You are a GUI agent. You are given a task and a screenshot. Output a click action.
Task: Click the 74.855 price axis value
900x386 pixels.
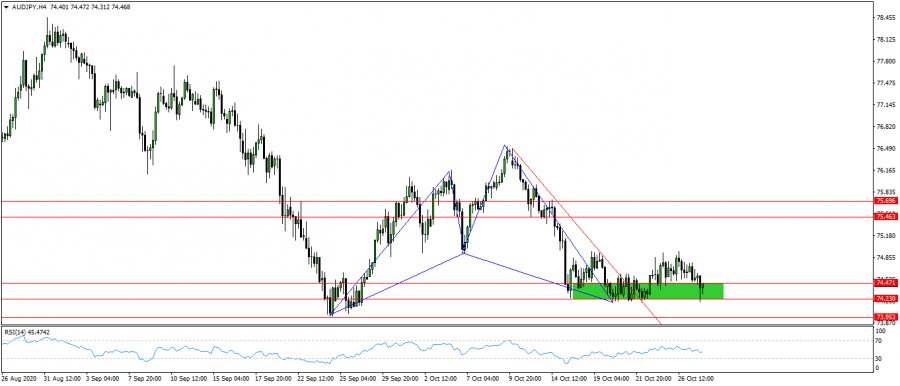[885, 258]
